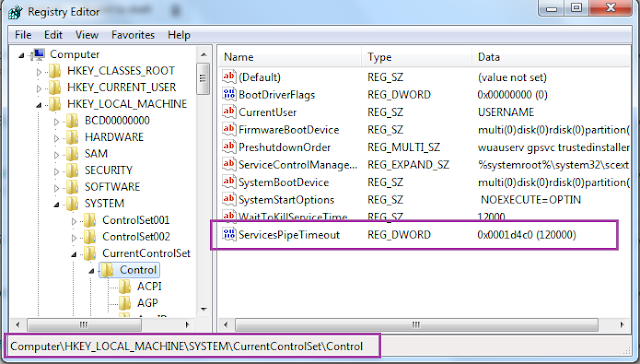Click the ControlSet001 folder icon

(x=90, y=220)
